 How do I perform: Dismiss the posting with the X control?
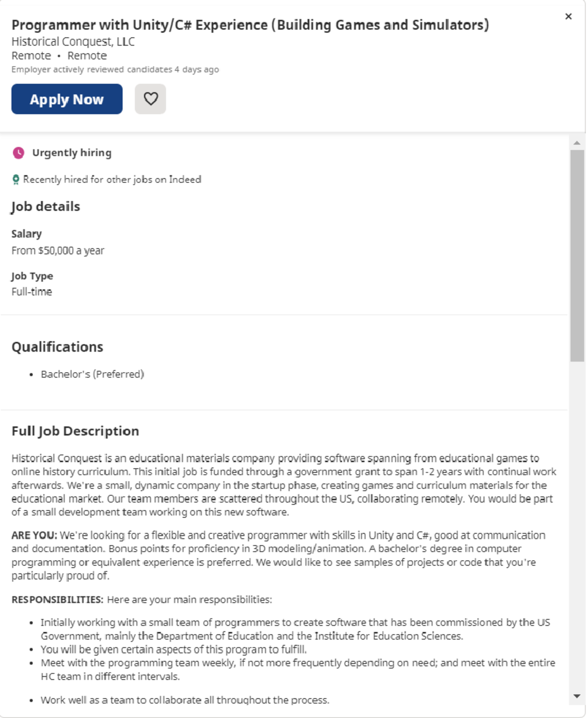(x=568, y=16)
